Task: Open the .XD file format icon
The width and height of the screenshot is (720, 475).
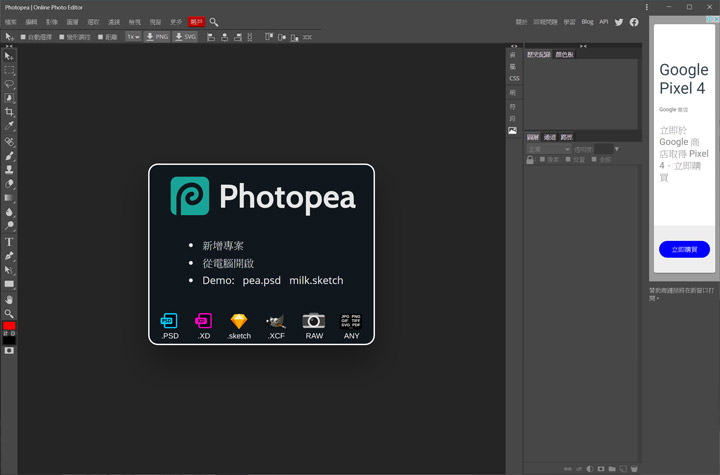Action: [x=203, y=326]
